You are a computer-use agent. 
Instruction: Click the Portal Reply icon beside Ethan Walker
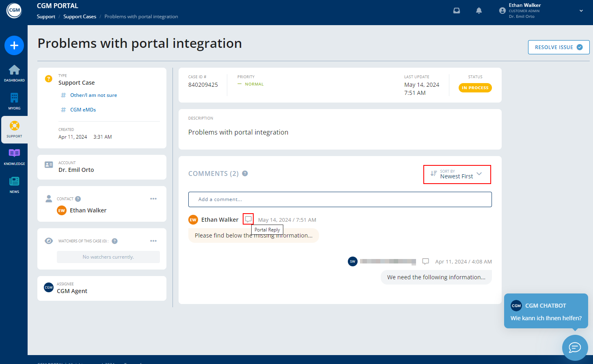pyautogui.click(x=248, y=219)
